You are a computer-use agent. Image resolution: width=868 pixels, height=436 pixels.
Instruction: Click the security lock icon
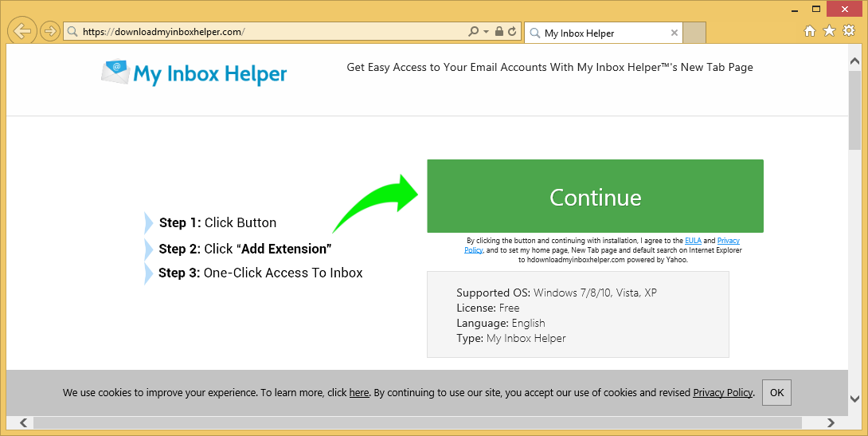(x=499, y=32)
